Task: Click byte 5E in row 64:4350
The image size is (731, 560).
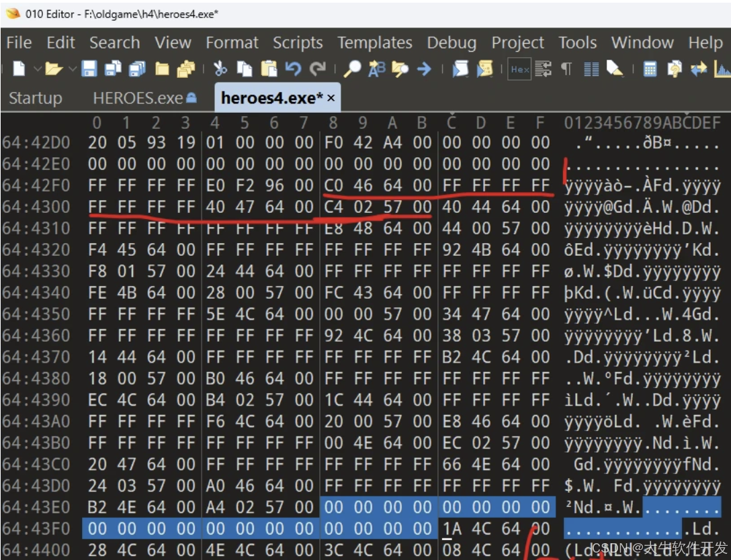Action: (x=216, y=314)
